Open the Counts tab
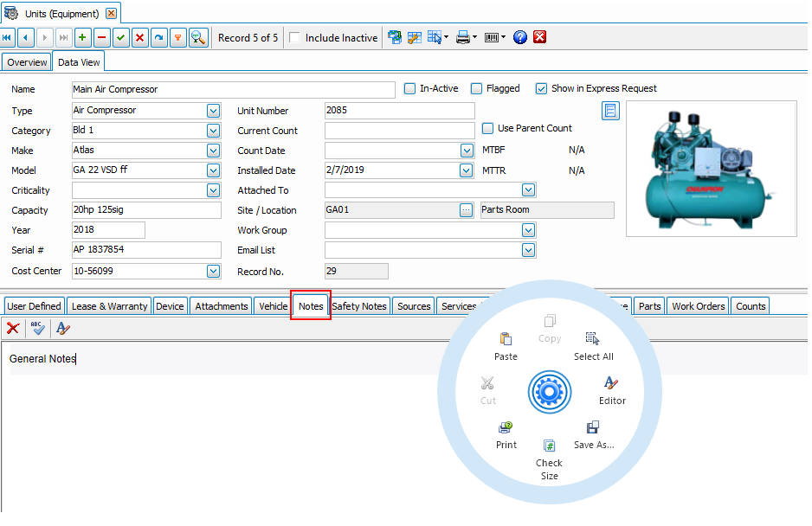The width and height of the screenshot is (812, 526). [751, 306]
